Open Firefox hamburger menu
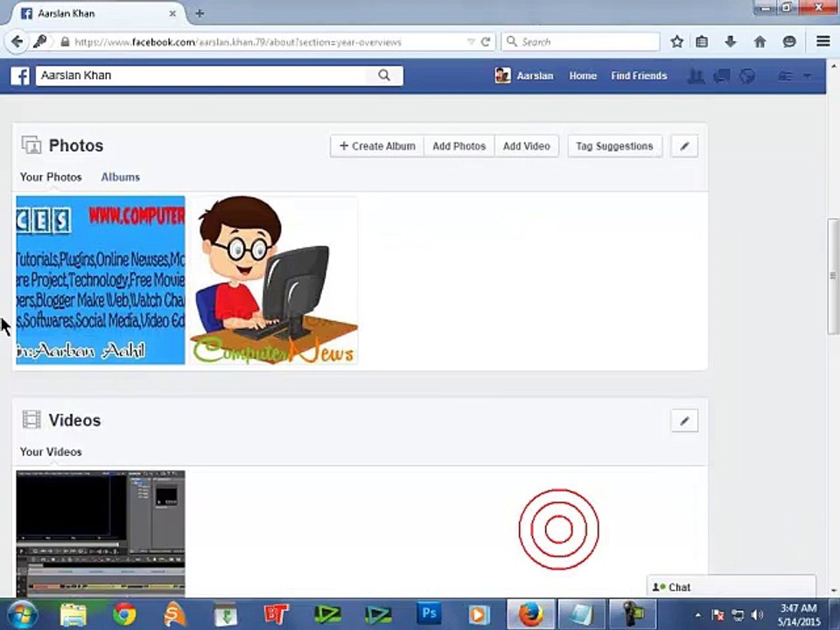Image resolution: width=840 pixels, height=630 pixels. (x=823, y=41)
